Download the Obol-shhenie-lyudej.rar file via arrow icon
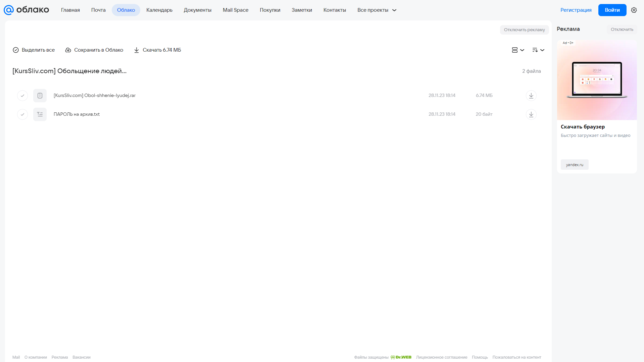 tap(531, 96)
